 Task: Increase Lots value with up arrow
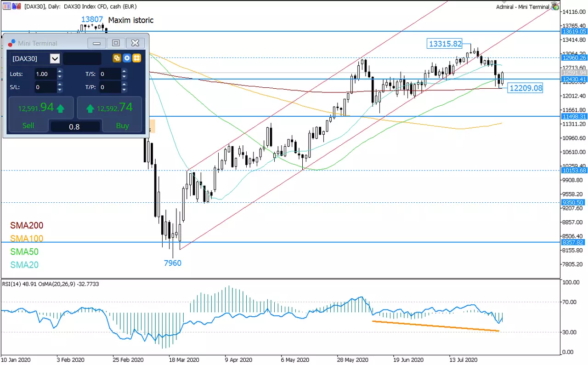pyautogui.click(x=60, y=71)
